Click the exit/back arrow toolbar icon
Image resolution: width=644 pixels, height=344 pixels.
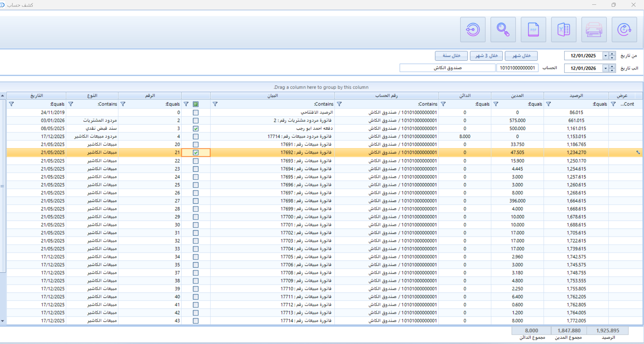click(x=473, y=30)
